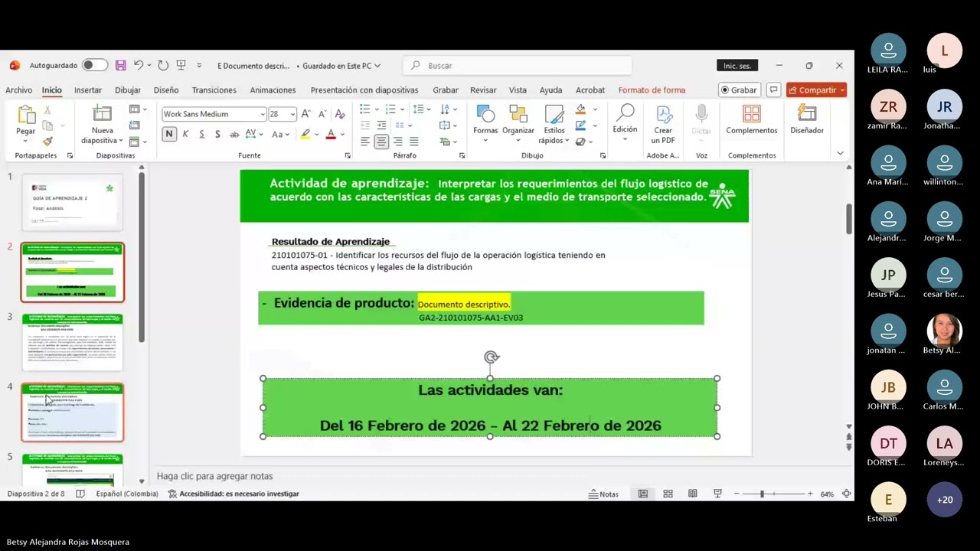Click the comments speech bubble icon
This screenshot has width=980, height=551.
click(774, 90)
